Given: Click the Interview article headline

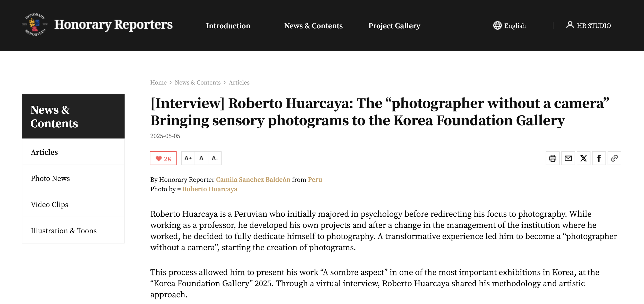Looking at the screenshot, I should [380, 112].
